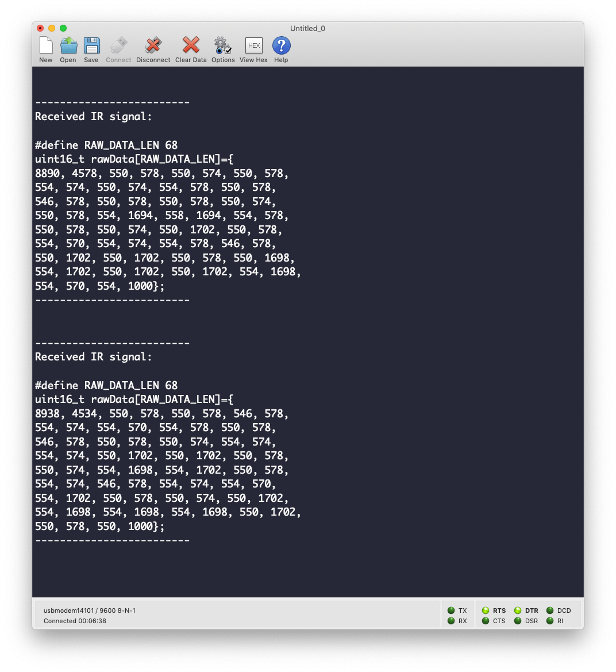Viewport: 616px width, 672px height.
Task: Toggle the RTS line indicator
Action: point(486,610)
